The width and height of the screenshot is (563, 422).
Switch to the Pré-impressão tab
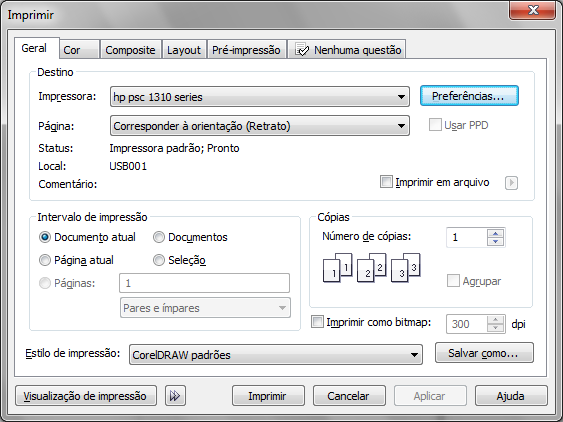(x=246, y=50)
